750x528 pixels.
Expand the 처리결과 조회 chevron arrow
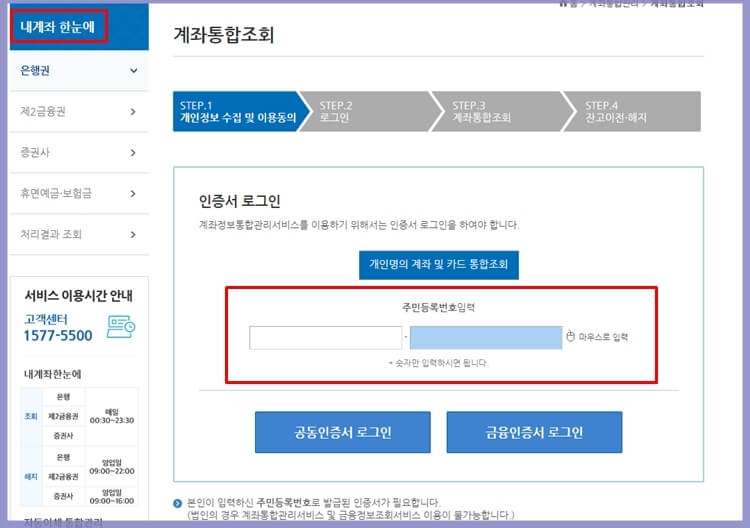(x=133, y=234)
